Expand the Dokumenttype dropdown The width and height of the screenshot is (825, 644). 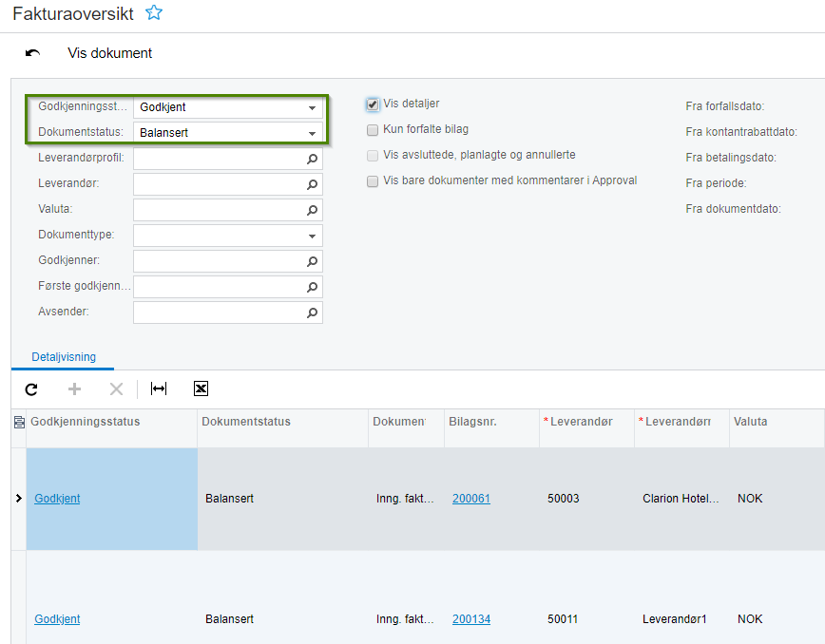(x=312, y=236)
